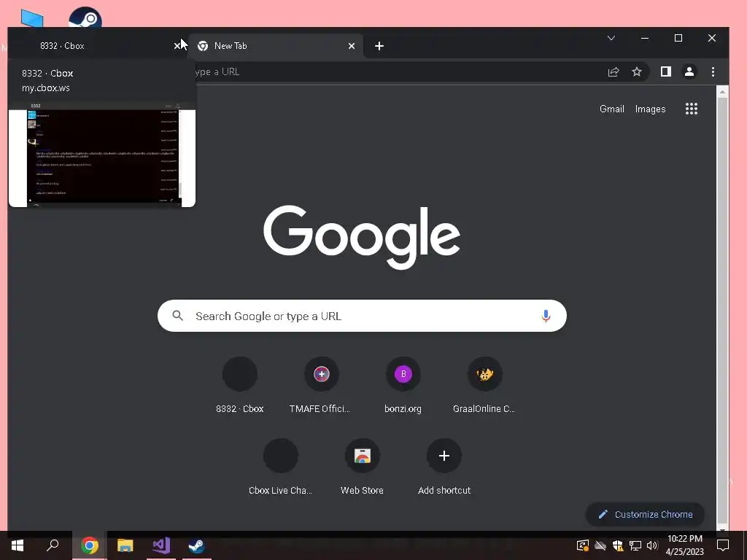Expand the tab search dropdown chevron
The width and height of the screenshot is (747, 560).
click(x=611, y=38)
